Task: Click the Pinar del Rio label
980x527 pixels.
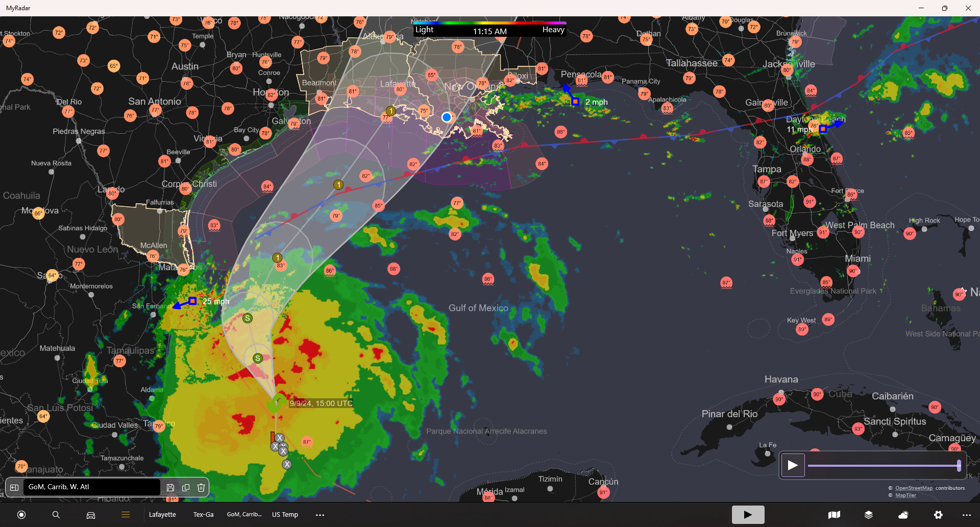Action: pos(729,414)
